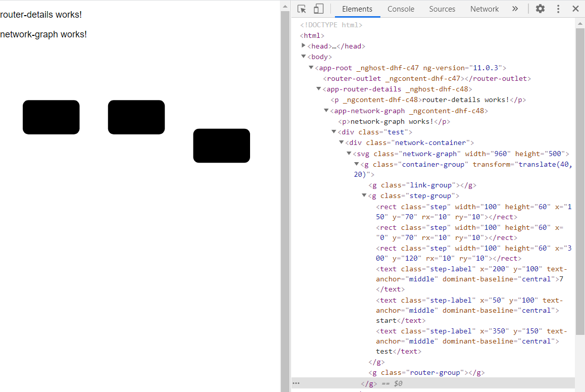Open the DevTools three-dot menu

pos(558,9)
